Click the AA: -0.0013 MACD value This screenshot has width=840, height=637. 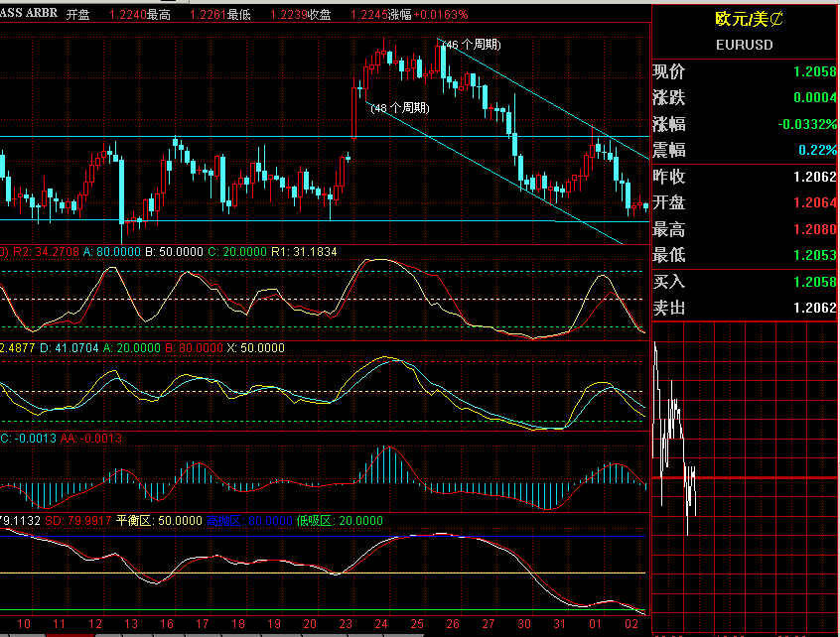click(x=91, y=439)
